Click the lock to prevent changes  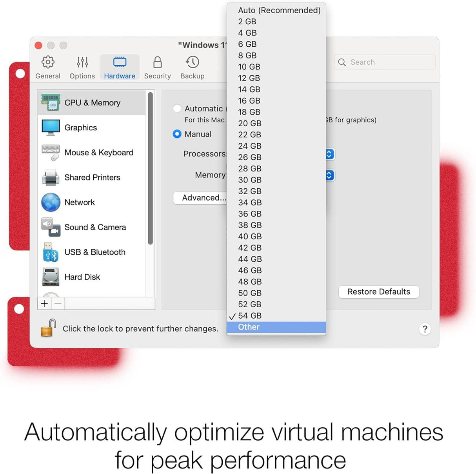pyautogui.click(x=47, y=329)
